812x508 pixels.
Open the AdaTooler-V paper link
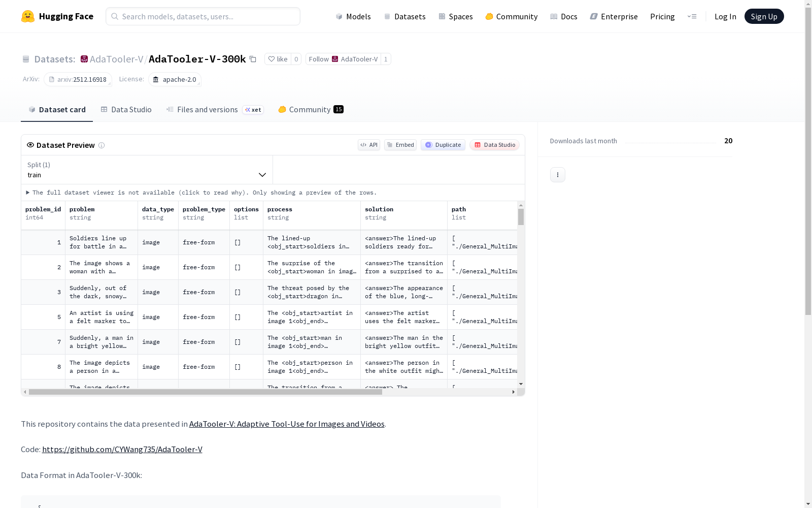[287, 424]
